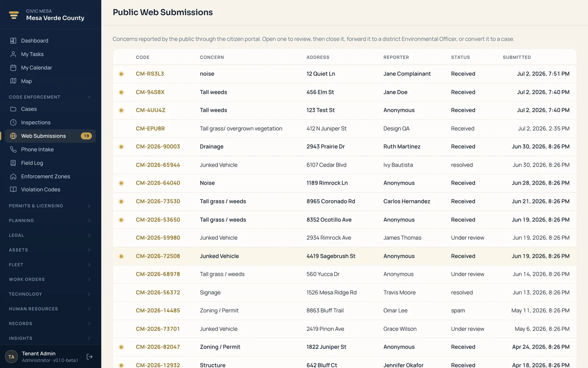Screen dimensions: 588x368
Task: Select Phone Intake in the sidebar
Action: (x=50, y=149)
